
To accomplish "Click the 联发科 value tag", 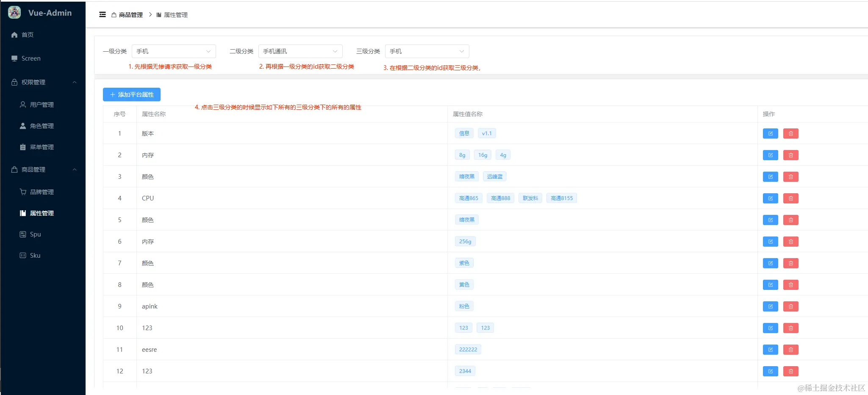I will coord(530,198).
